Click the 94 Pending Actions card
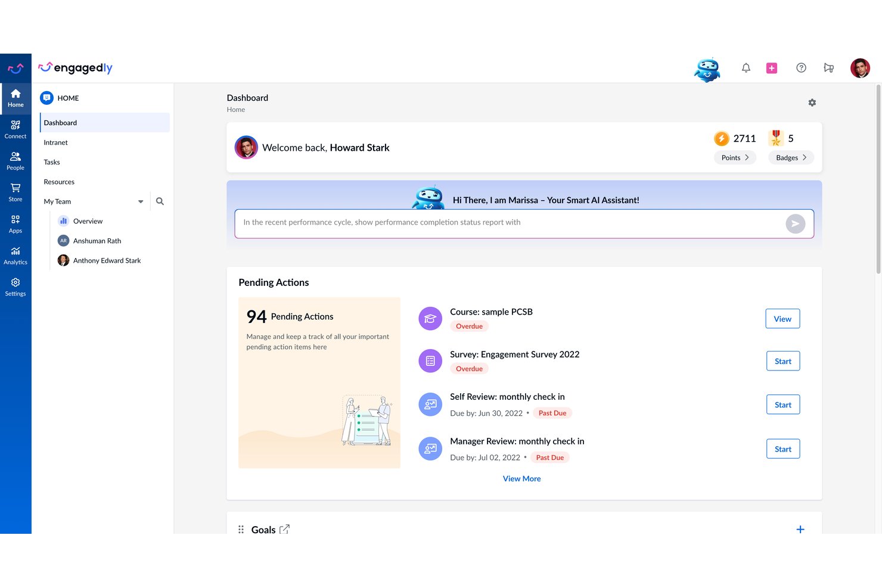The height and width of the screenshot is (588, 882). point(319,382)
